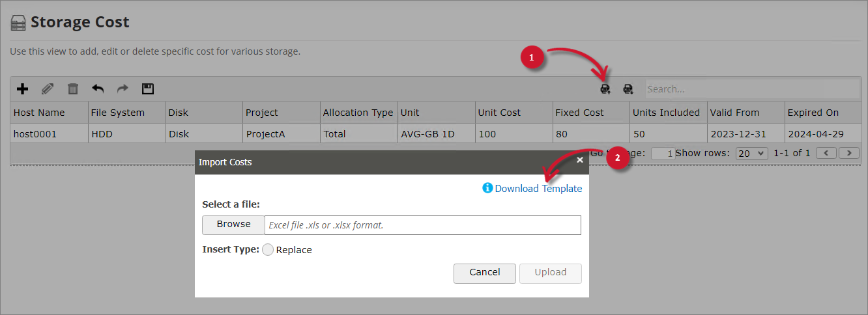Click the import costs icon in toolbar
The width and height of the screenshot is (868, 315).
click(605, 89)
